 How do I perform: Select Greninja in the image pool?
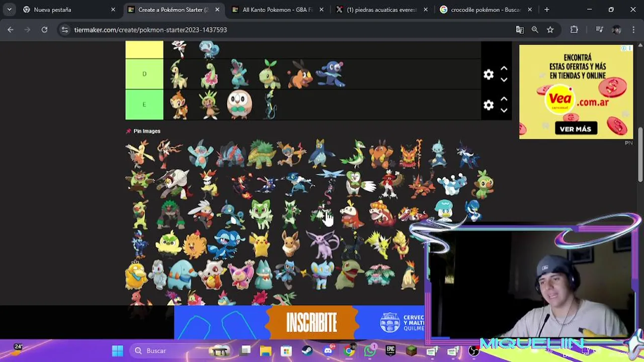tap(268, 184)
